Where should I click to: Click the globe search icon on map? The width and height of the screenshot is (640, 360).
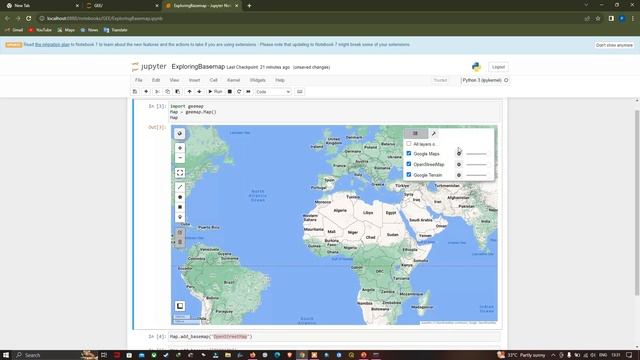coord(180,133)
